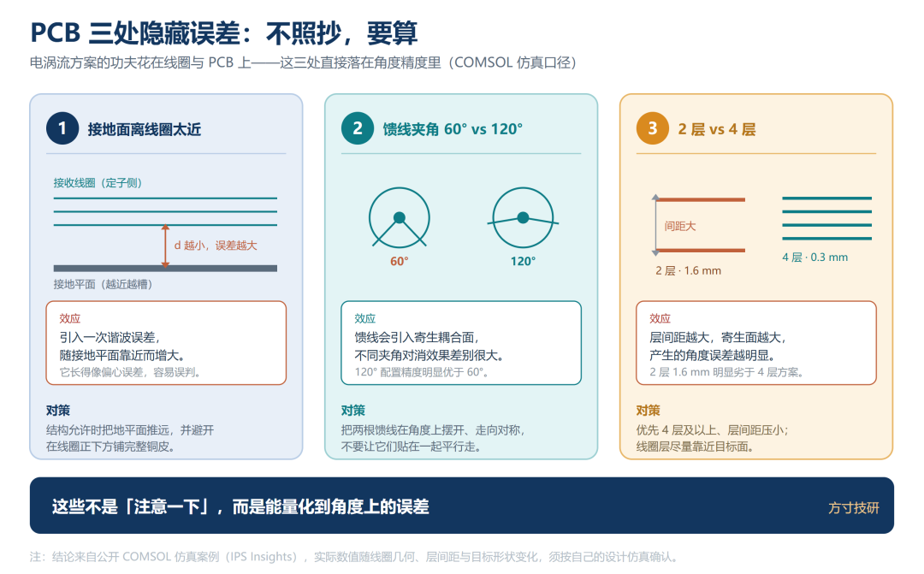Click 对策 heading in first card
The width and height of the screenshot is (924, 574).
point(58,410)
